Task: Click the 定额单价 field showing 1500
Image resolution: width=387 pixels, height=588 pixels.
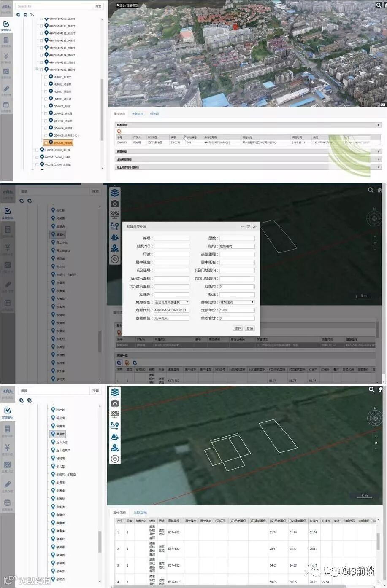Action: click(237, 310)
